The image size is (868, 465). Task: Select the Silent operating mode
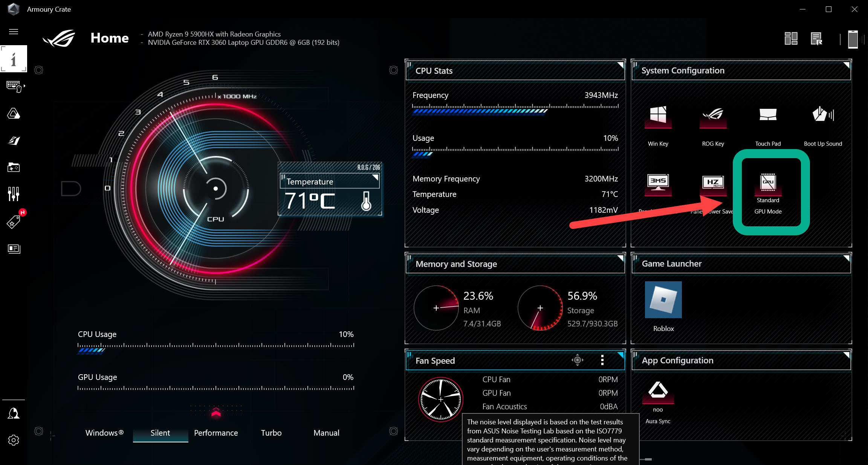(x=160, y=433)
